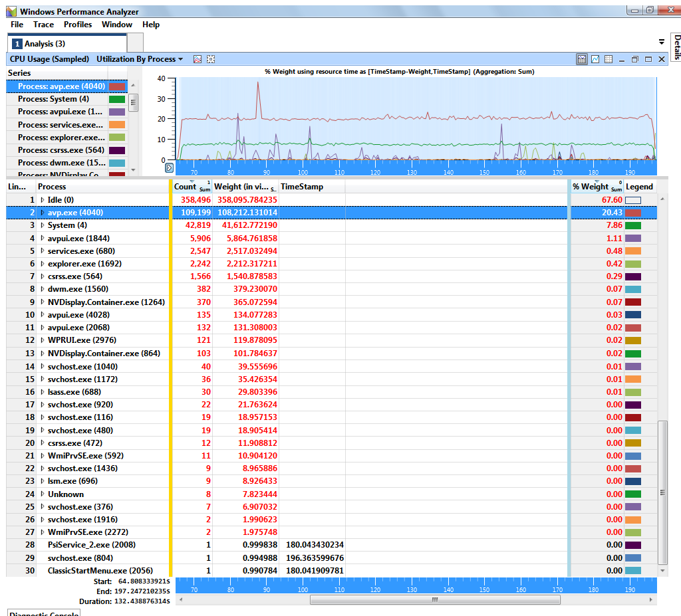
Task: Open the Trace menu
Action: pos(43,25)
